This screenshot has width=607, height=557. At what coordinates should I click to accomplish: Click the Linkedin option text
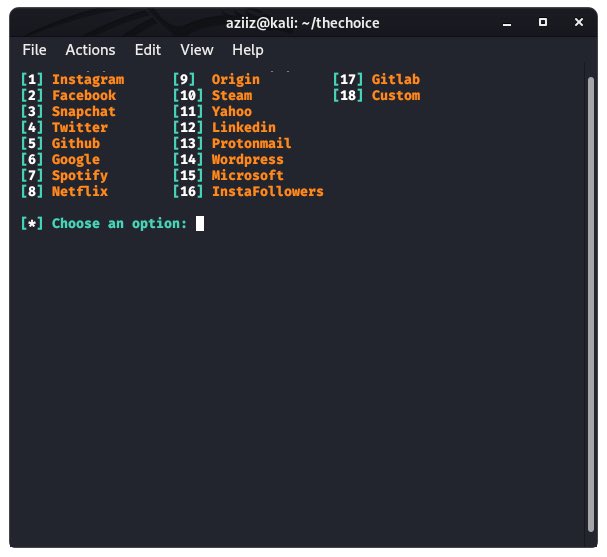point(244,127)
